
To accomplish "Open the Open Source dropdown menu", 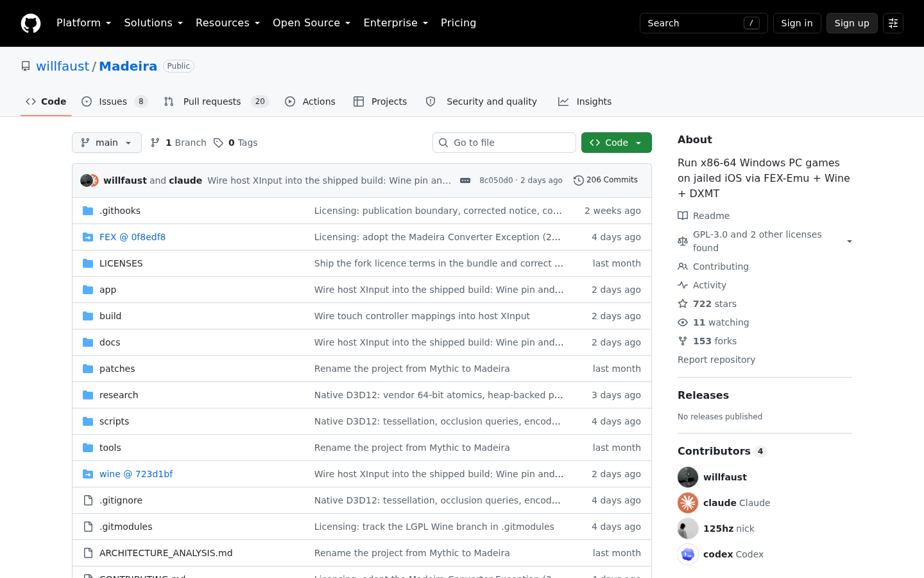I will [x=311, y=23].
